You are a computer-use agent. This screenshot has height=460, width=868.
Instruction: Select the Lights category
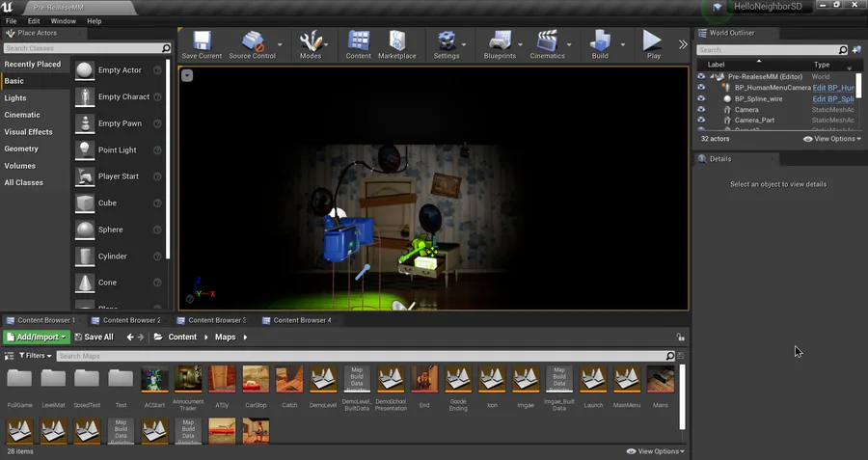click(15, 98)
